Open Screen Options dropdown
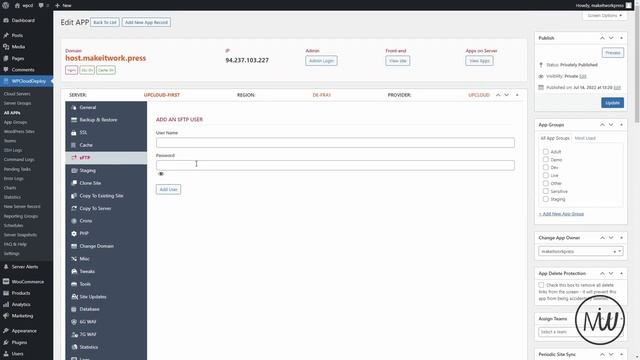This screenshot has height=360, width=640. [604, 16]
